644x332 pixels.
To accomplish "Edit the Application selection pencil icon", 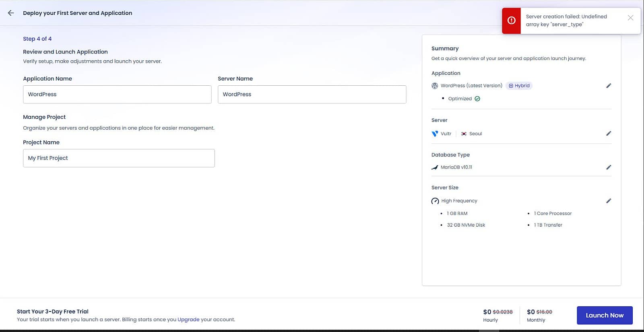I will pyautogui.click(x=609, y=86).
